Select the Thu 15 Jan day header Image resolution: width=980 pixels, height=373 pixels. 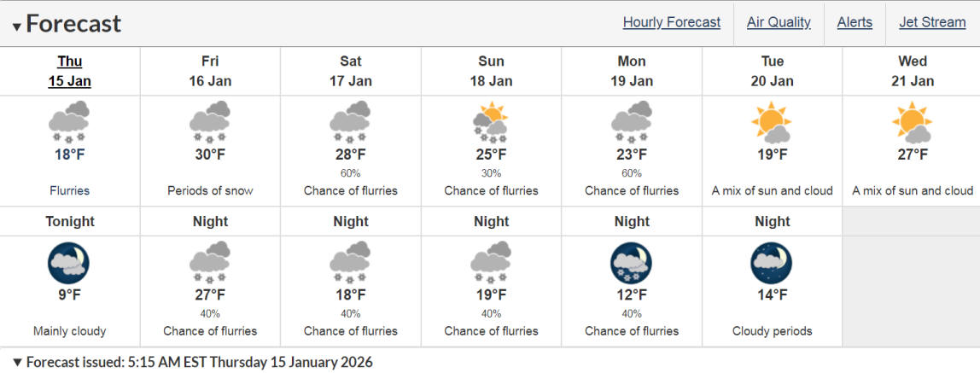click(69, 71)
